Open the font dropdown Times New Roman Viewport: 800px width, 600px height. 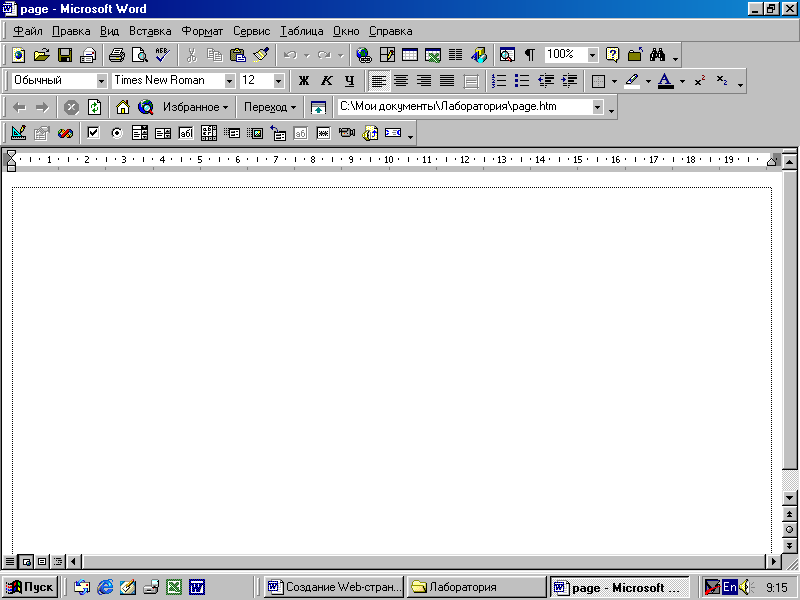(x=230, y=81)
